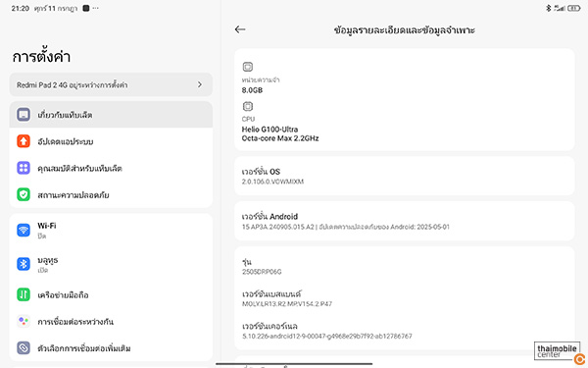
Task: Open สถานะความปลอดภัย settings entry
Action: click(x=111, y=194)
